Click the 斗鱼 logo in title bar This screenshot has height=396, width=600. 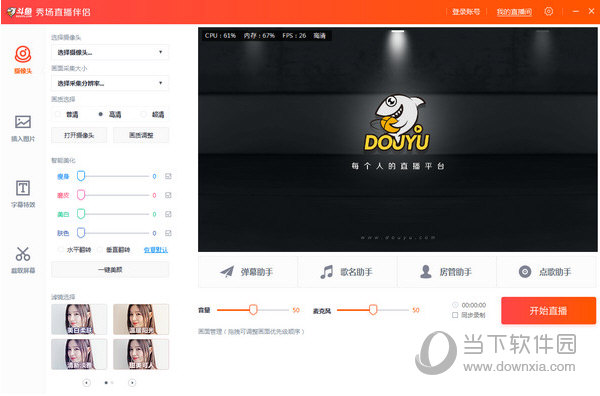click(x=19, y=12)
